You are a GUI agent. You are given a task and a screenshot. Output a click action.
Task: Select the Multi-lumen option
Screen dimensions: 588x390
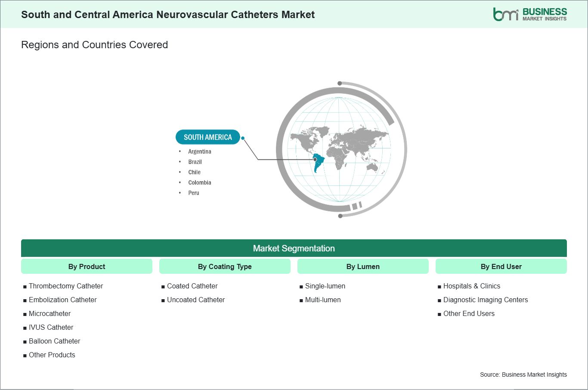pos(322,300)
